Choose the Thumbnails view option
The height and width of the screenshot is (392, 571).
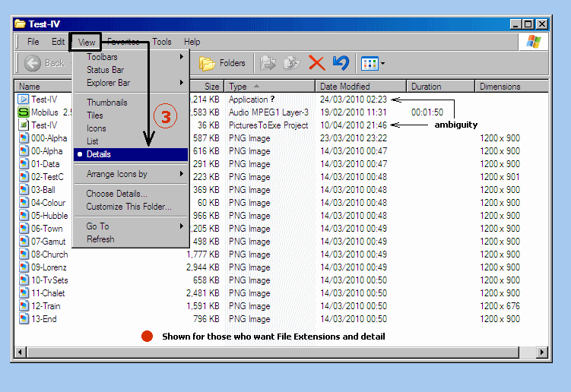click(x=106, y=103)
